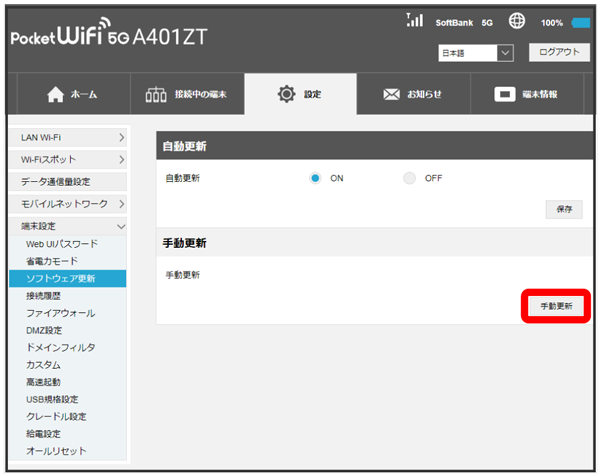The height and width of the screenshot is (476, 600).
Task: Open the 日本語 language dropdown
Action: (x=475, y=52)
